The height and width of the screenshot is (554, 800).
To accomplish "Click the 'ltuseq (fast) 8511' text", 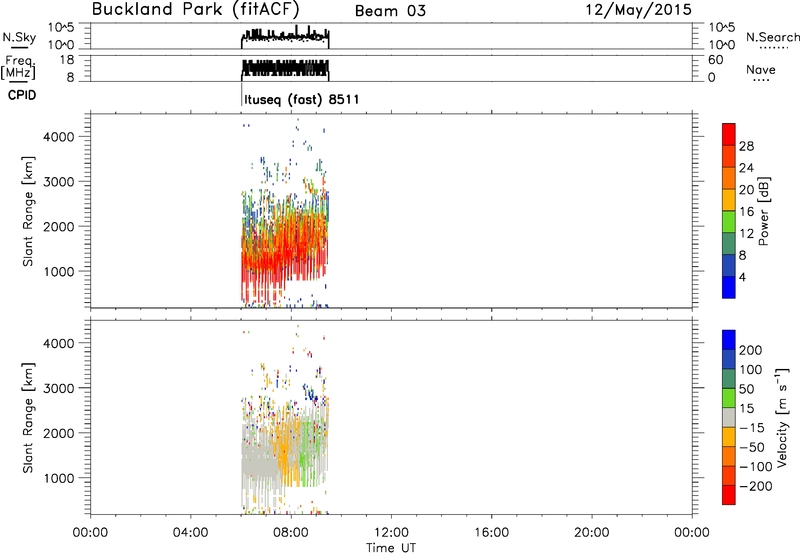I will [x=302, y=99].
